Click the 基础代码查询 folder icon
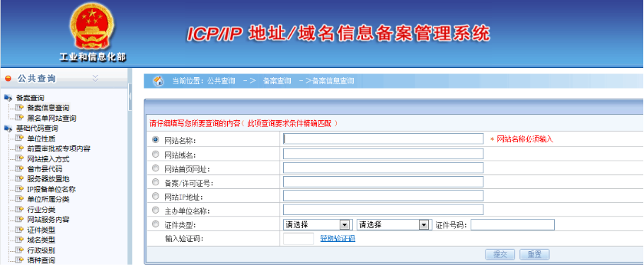The width and height of the screenshot is (644, 266). tap(8, 128)
